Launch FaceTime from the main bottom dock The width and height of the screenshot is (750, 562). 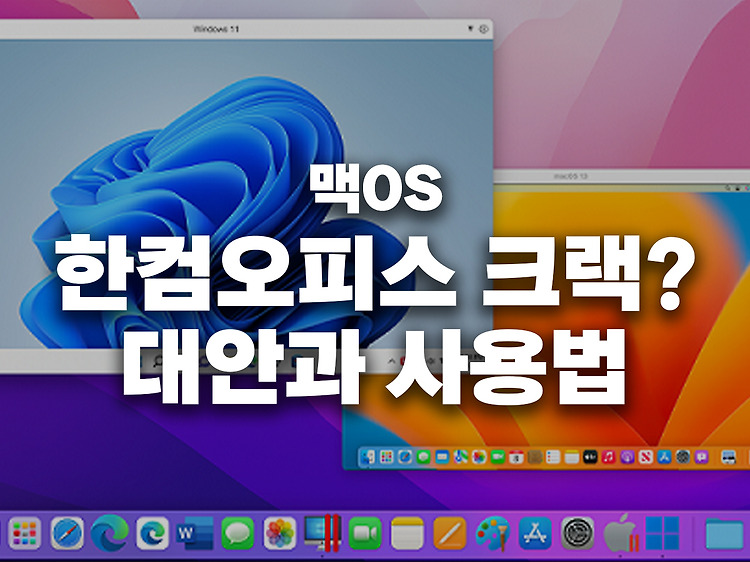pyautogui.click(x=364, y=533)
